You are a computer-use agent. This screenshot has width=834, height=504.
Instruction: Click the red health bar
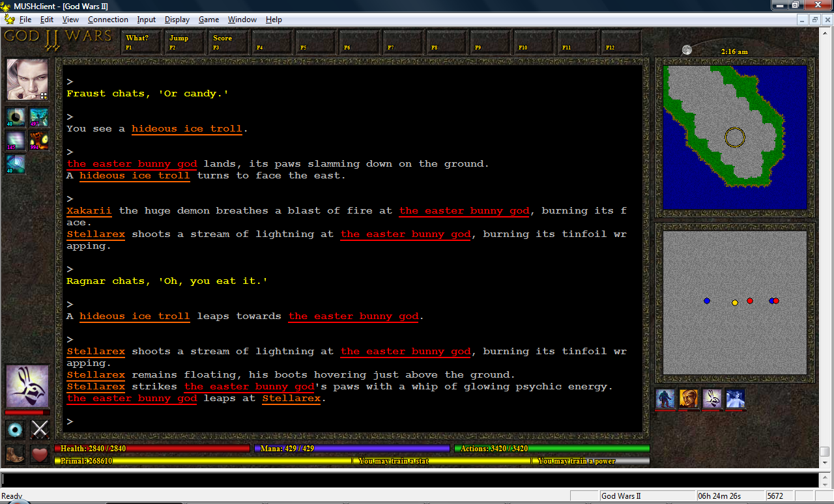[153, 449]
